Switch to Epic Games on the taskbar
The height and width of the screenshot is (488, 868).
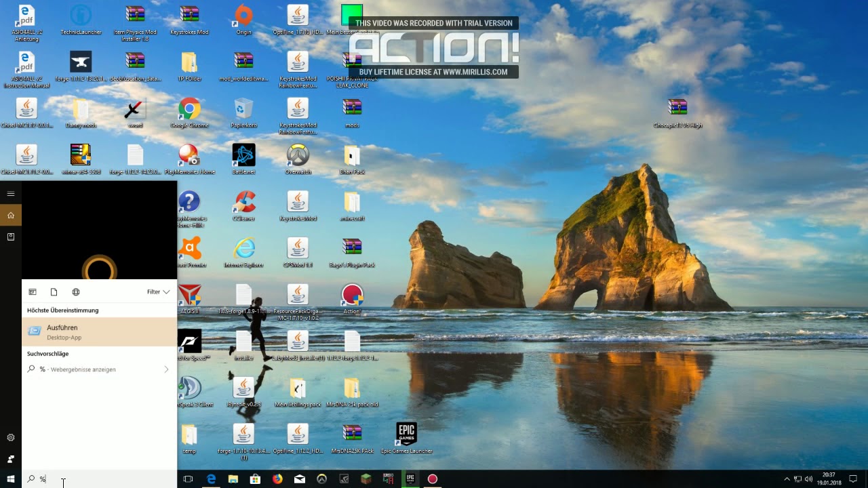[x=410, y=479]
